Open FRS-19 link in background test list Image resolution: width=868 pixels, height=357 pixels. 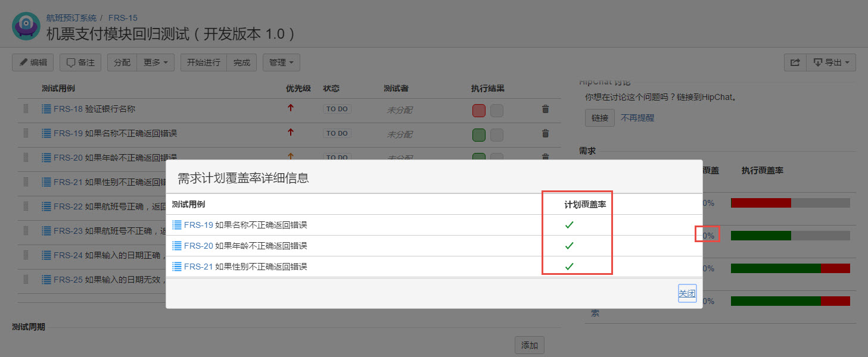point(68,133)
